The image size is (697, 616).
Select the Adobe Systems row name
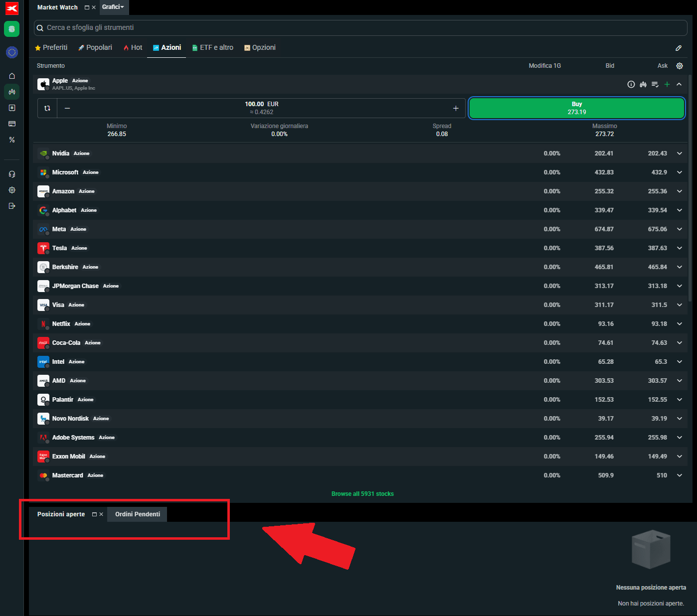73,438
